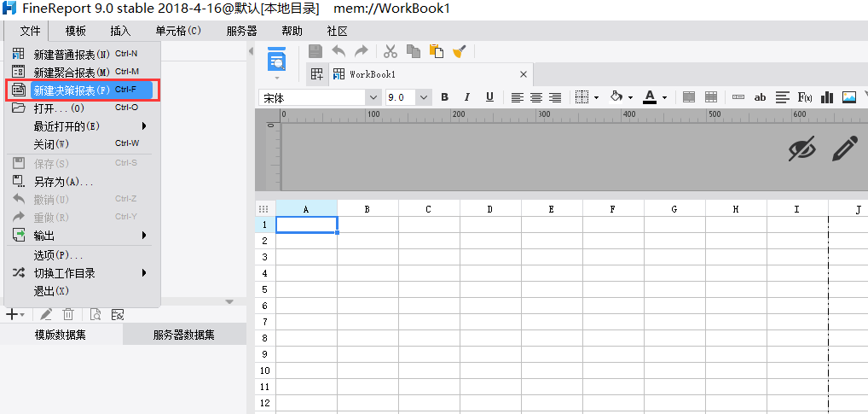Click the fill color paint bucket
This screenshot has height=414, width=868.
tap(616, 97)
